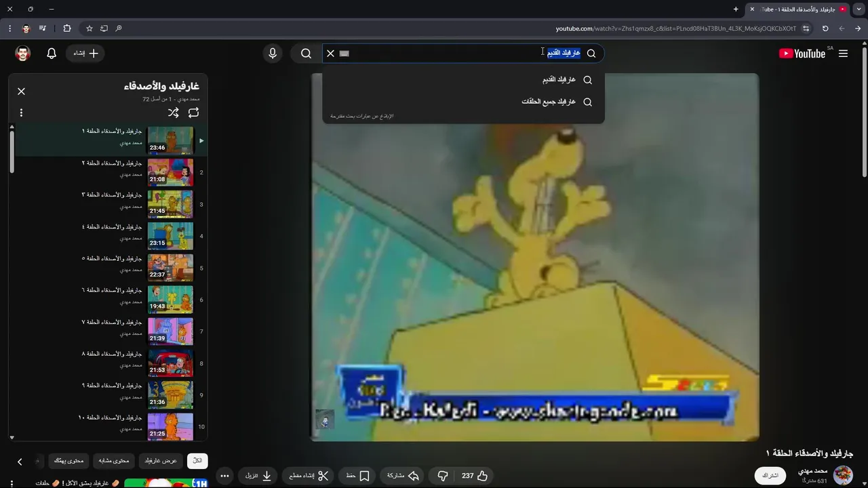Select عرض غارفيلد filter chip
Viewport: 868px width, 488px height.
click(x=161, y=461)
